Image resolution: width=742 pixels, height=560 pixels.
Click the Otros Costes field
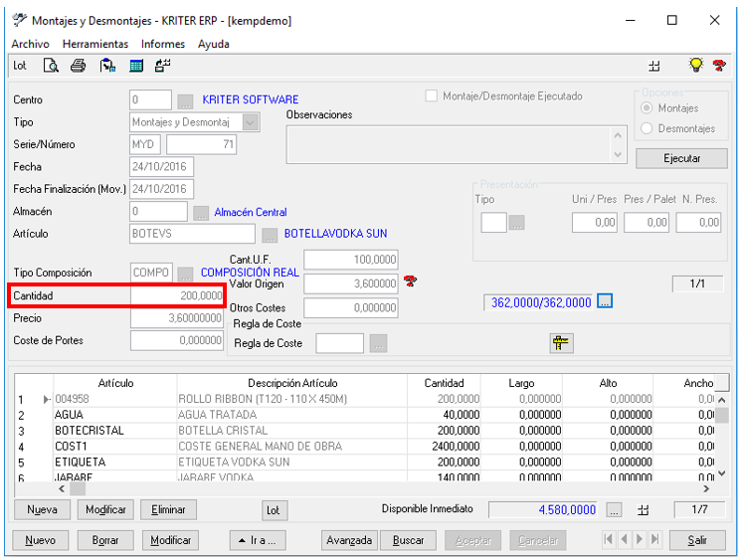[x=351, y=308]
